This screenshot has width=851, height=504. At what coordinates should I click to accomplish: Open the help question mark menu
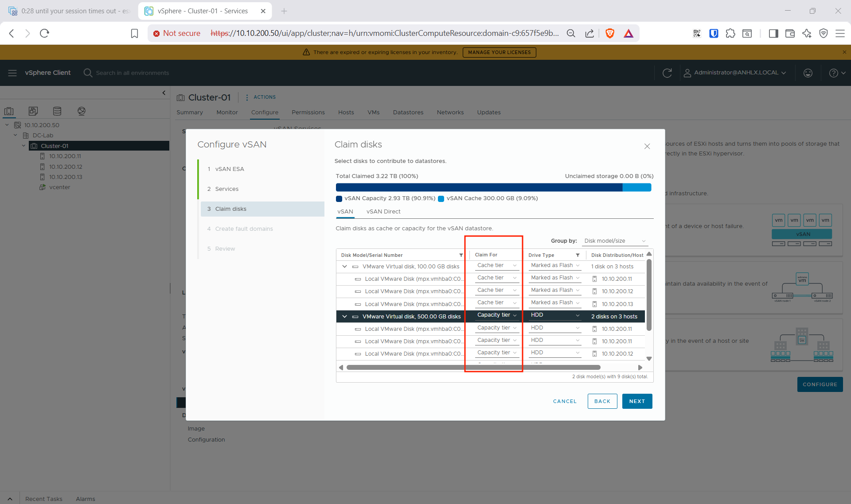pos(837,73)
